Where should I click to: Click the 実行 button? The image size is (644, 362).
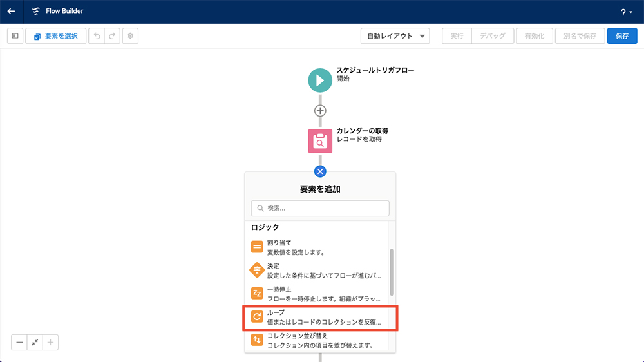(x=457, y=36)
